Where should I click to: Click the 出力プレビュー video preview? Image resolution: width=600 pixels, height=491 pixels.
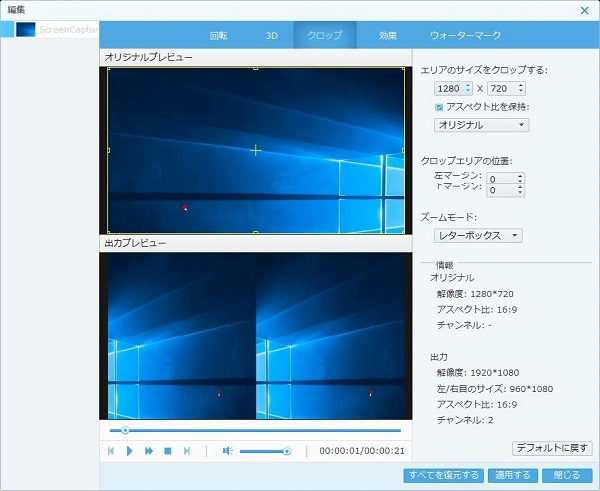click(x=256, y=336)
